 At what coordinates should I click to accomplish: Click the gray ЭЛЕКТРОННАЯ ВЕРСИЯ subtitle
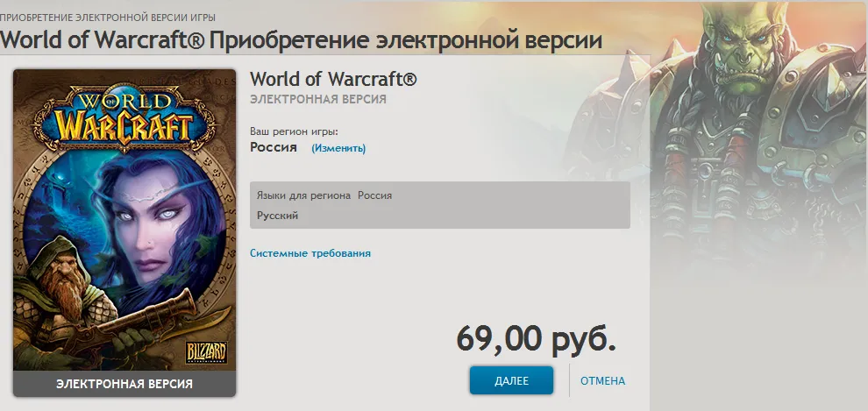click(318, 100)
